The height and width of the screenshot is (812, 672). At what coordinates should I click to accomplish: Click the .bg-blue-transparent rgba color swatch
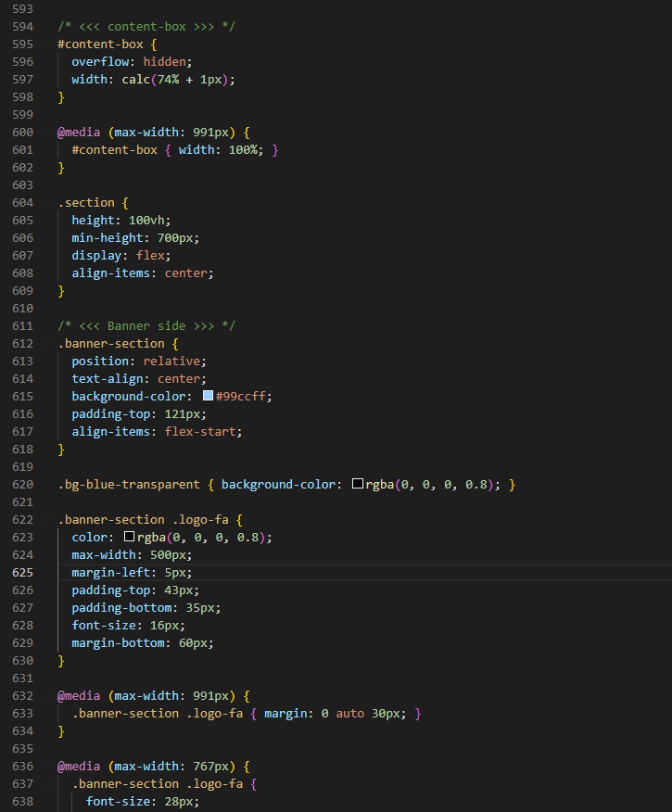point(358,485)
